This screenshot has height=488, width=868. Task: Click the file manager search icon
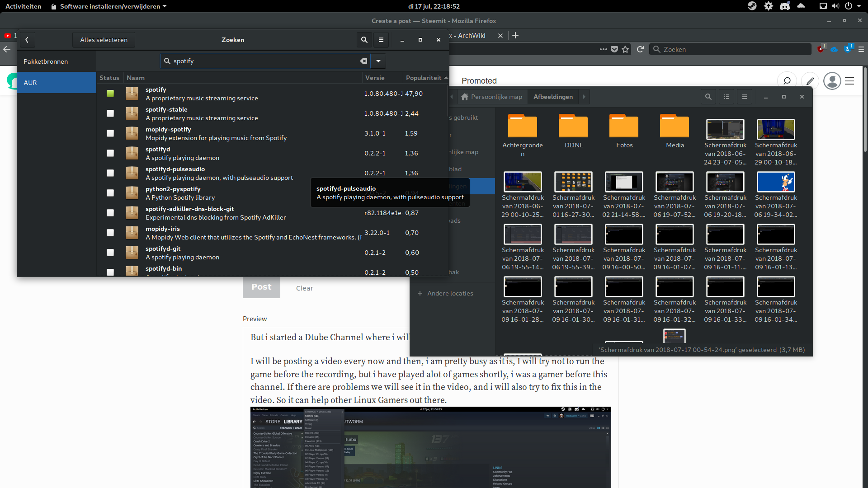708,97
